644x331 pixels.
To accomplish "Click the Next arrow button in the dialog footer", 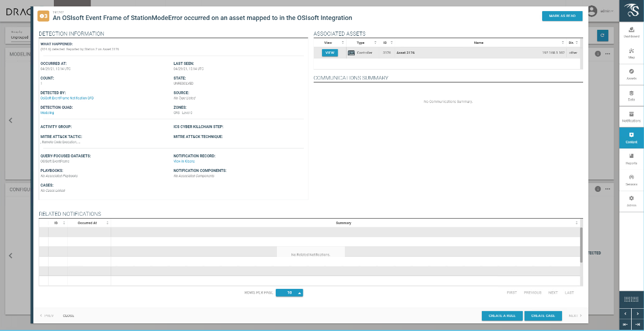I will [x=576, y=316].
